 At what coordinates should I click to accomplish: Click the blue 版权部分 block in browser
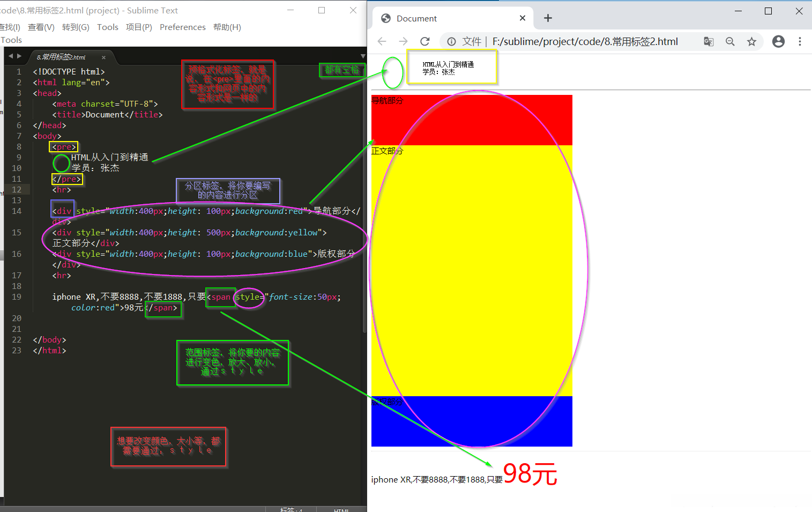point(472,421)
